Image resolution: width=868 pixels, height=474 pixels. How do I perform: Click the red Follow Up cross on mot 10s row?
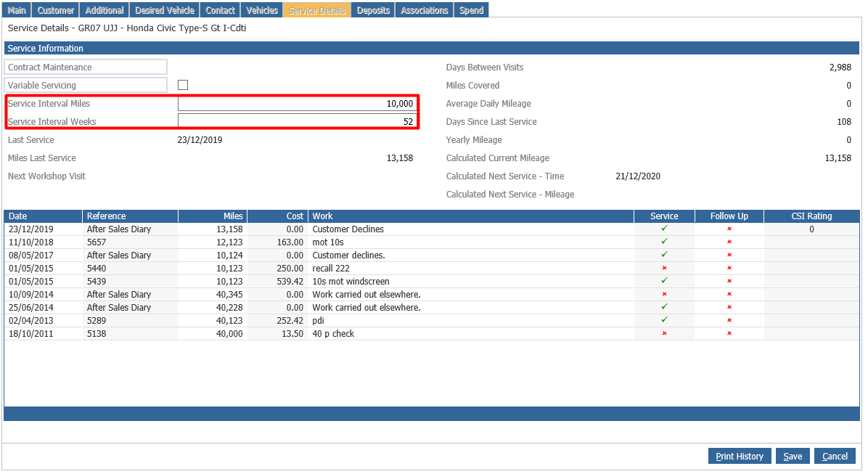click(729, 242)
